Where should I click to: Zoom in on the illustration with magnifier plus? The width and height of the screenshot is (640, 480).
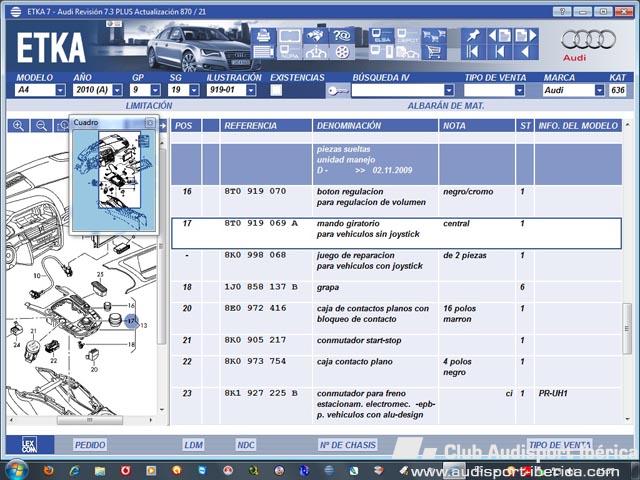tap(18, 125)
